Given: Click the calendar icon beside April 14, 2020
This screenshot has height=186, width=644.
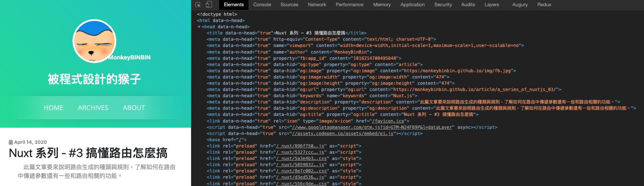Looking at the screenshot, I should point(11,142).
